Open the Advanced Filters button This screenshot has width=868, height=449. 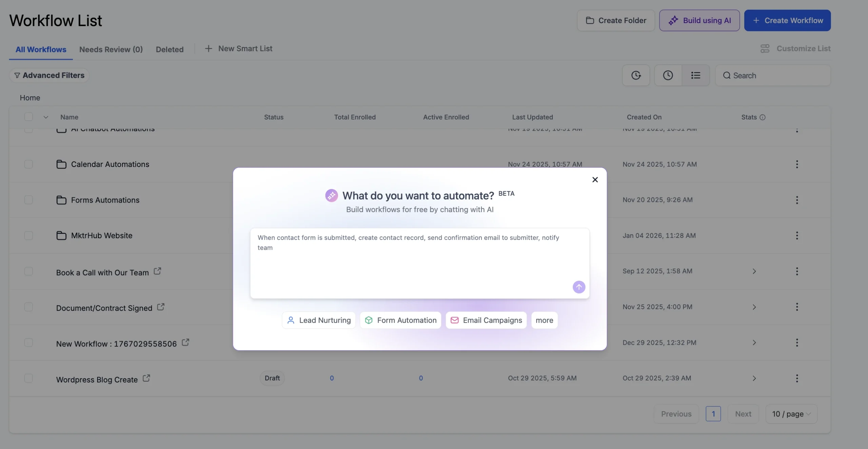coord(49,75)
